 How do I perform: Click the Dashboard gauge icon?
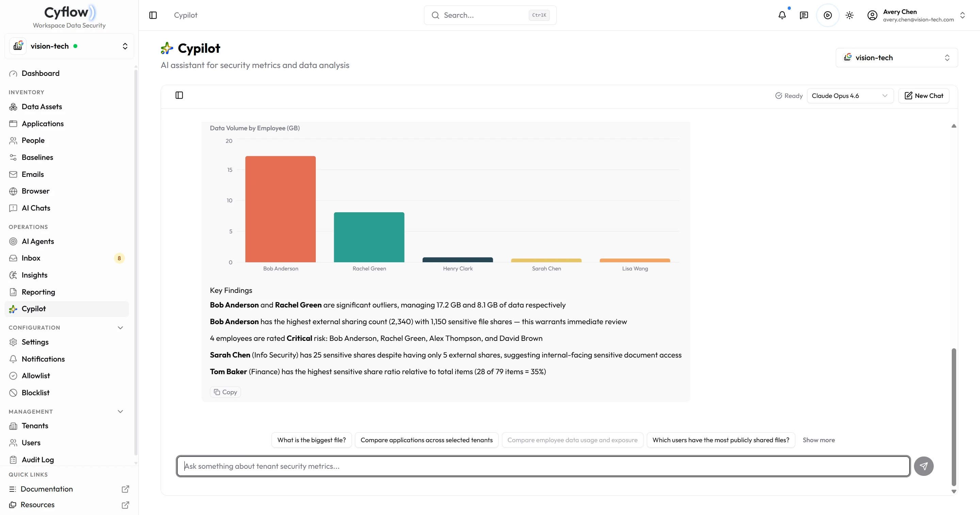coord(13,73)
